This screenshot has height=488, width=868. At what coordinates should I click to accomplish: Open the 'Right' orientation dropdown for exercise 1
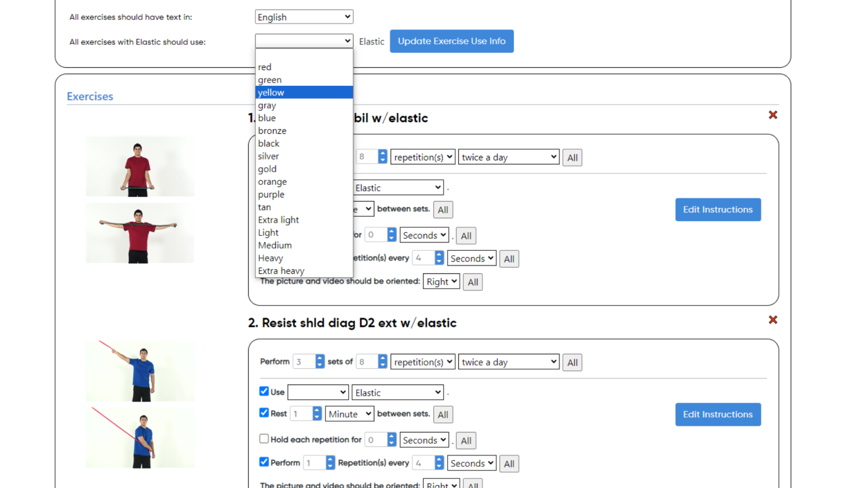tap(441, 281)
